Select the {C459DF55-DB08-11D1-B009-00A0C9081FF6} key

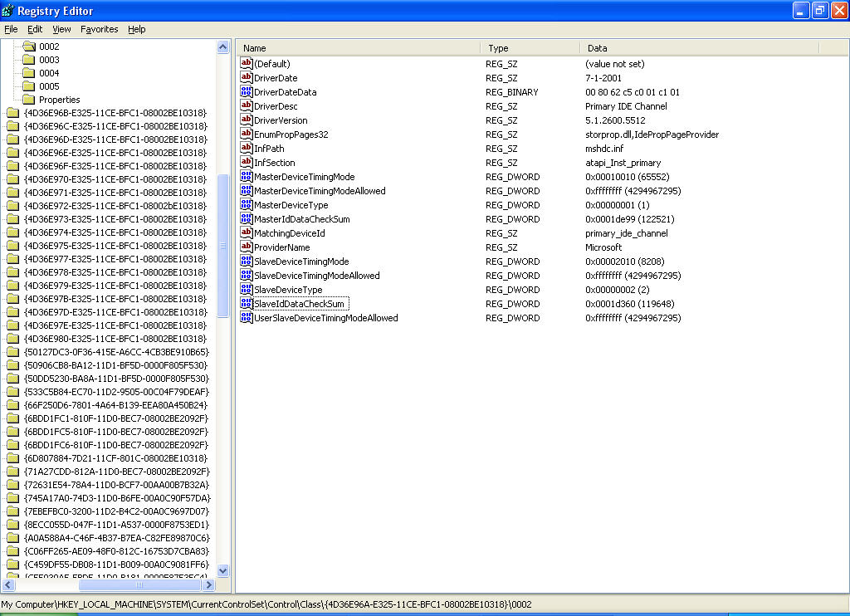tap(116, 565)
